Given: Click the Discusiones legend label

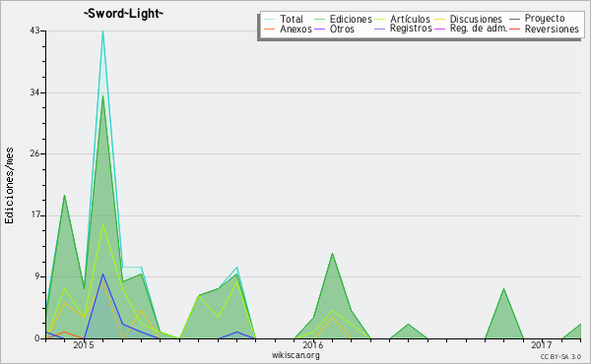Looking at the screenshot, I should coord(476,19).
